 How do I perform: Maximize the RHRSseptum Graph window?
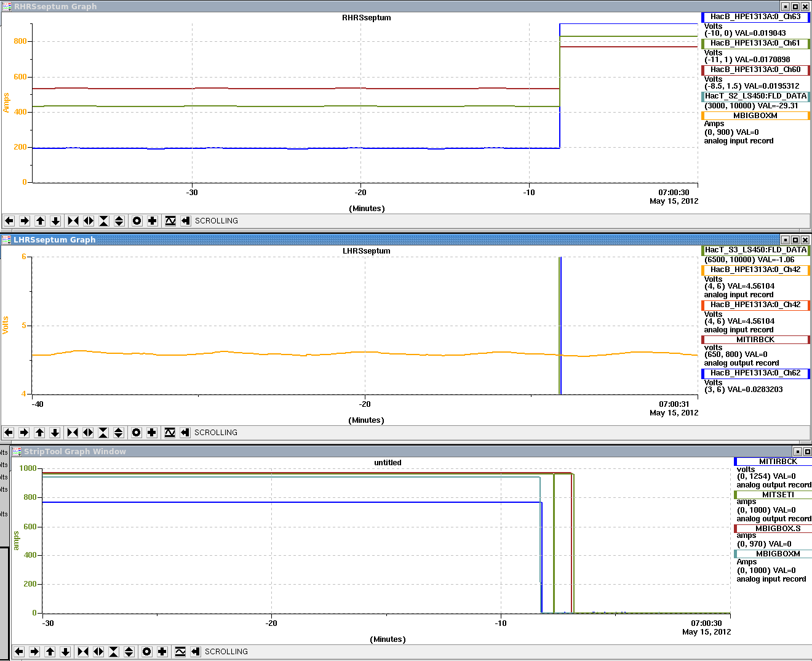pyautogui.click(x=795, y=7)
